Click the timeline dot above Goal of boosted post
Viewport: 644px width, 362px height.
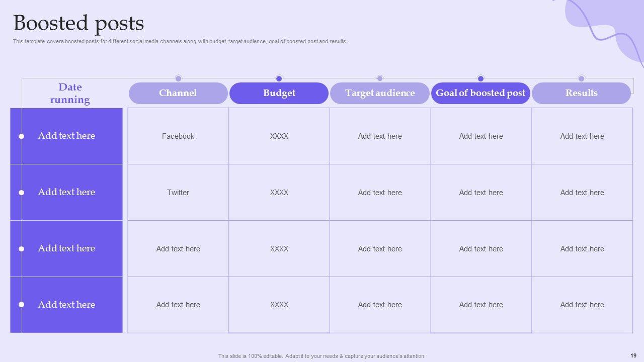click(480, 78)
